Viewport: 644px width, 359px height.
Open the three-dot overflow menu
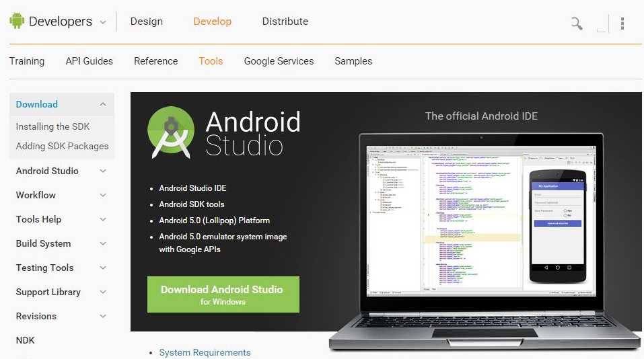coord(622,24)
